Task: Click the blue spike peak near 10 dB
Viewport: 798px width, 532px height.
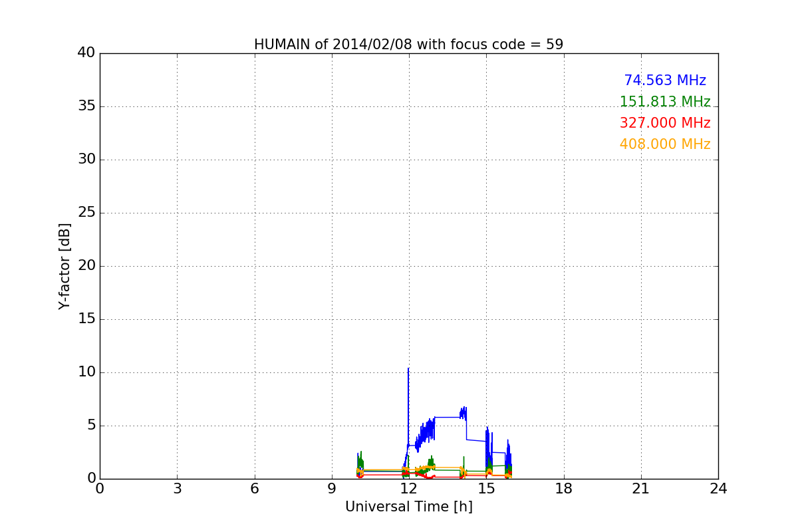Action: point(408,368)
